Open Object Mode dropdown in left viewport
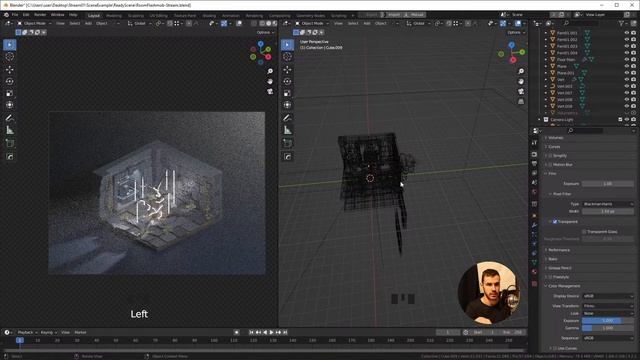 coord(34,23)
